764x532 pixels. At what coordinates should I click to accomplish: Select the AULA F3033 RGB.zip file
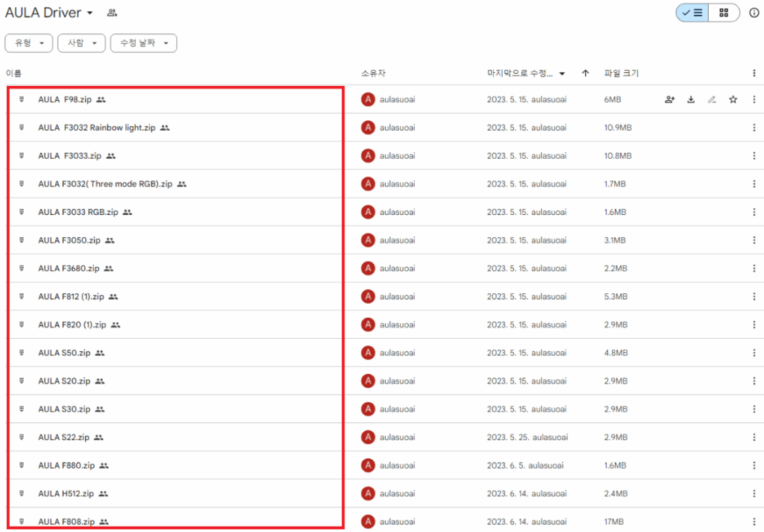point(78,212)
